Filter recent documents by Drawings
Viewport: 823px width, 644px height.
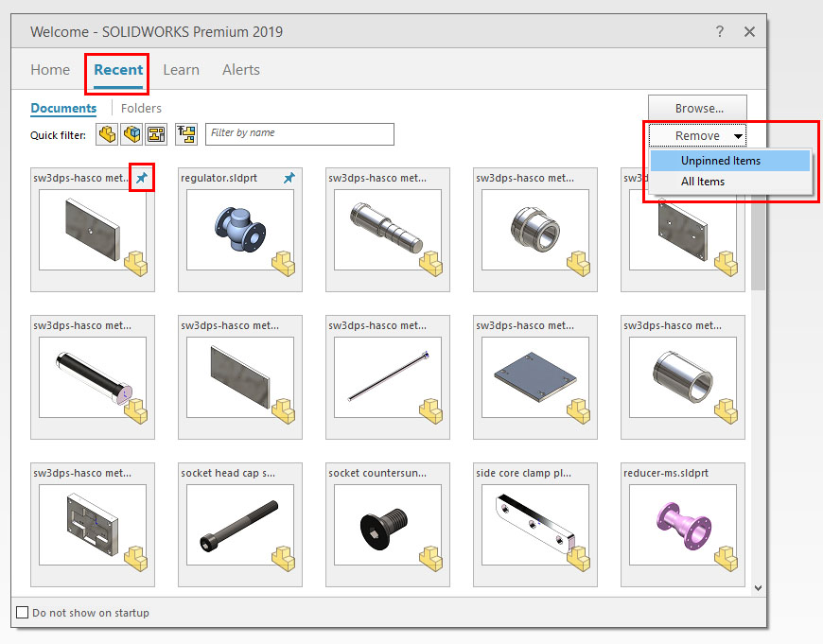coord(156,134)
